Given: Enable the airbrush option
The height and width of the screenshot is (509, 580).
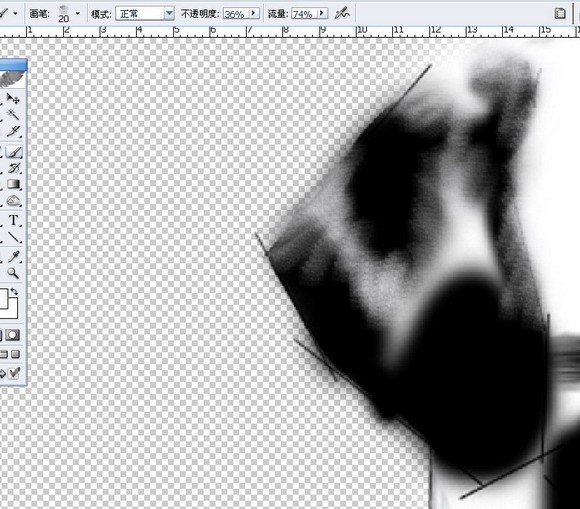Looking at the screenshot, I should click(x=342, y=14).
